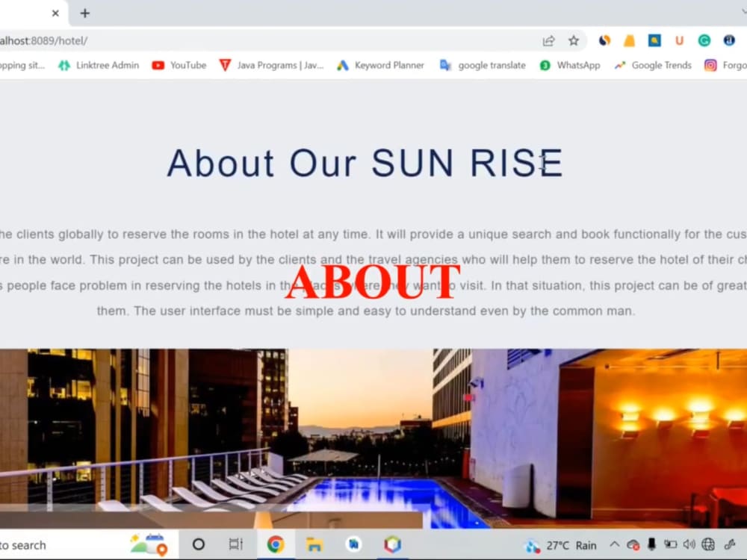Viewport: 747px width, 560px height.
Task: Click the orange trapezoid extension icon
Action: [629, 40]
